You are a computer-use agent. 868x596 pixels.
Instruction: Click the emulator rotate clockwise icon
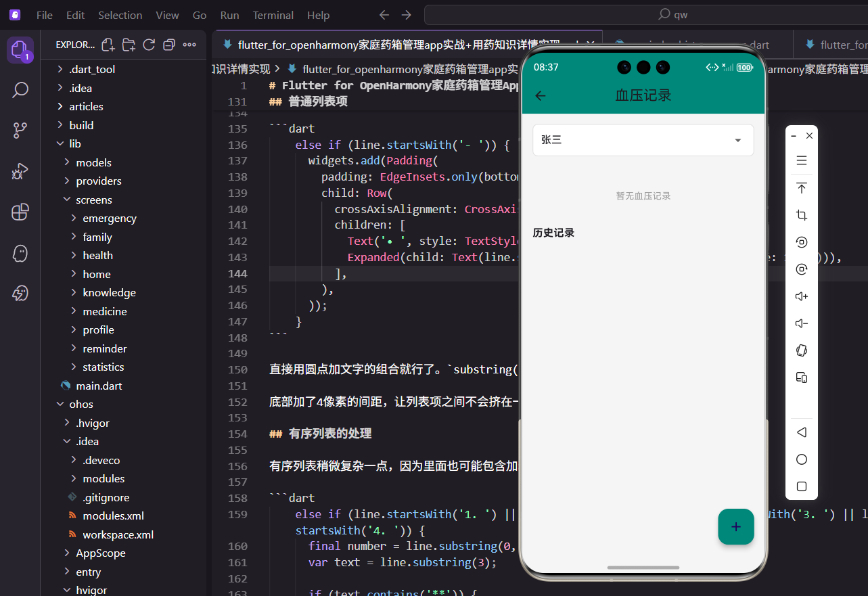tap(802, 269)
